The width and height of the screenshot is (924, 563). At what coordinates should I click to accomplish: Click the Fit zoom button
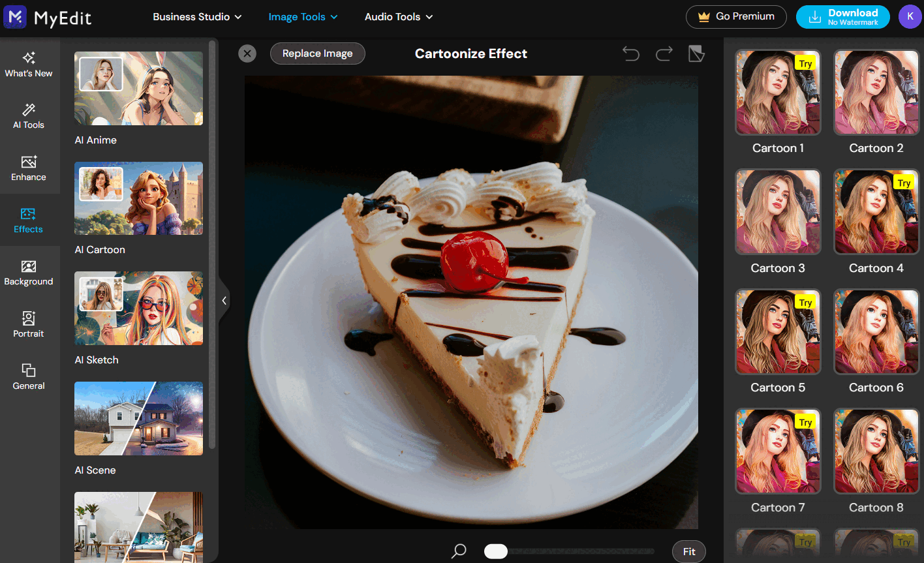[689, 551]
